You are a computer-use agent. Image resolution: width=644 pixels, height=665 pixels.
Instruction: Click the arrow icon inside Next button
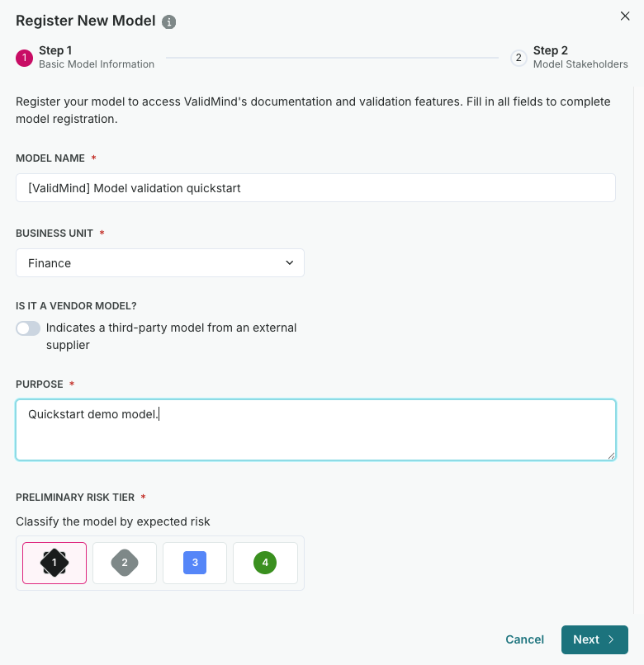(x=611, y=639)
